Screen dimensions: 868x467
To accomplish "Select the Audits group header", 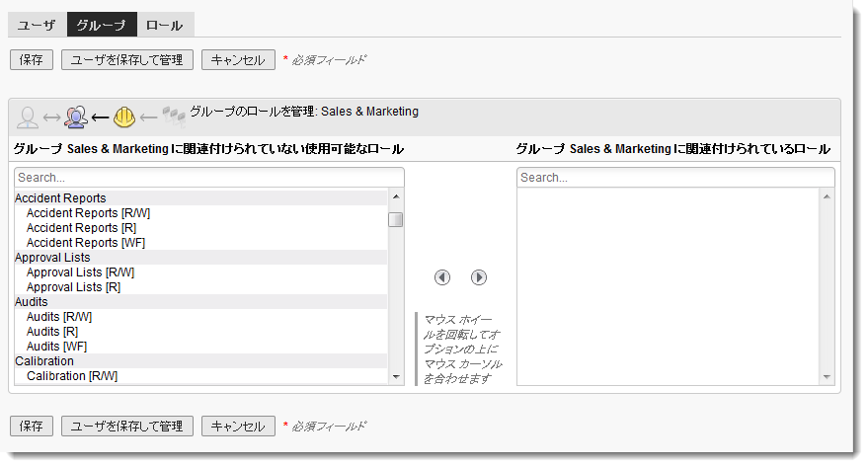I will coord(200,301).
